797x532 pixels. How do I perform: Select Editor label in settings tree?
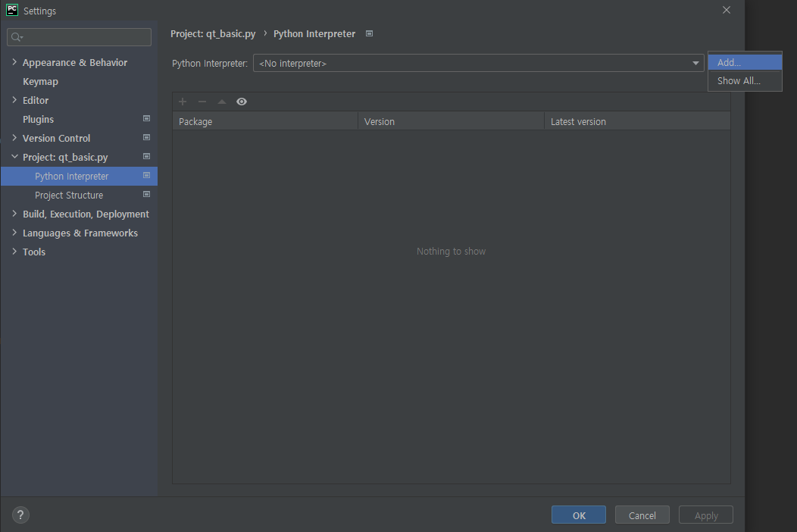click(x=36, y=100)
